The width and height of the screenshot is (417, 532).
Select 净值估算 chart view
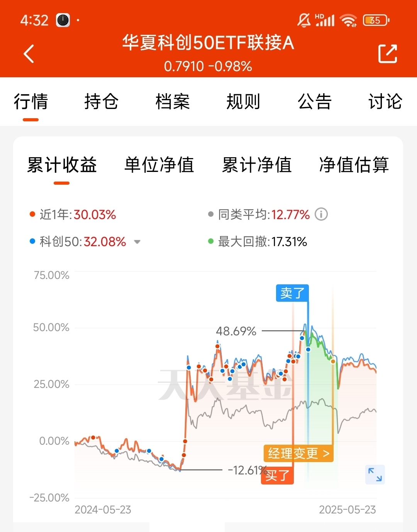point(354,165)
